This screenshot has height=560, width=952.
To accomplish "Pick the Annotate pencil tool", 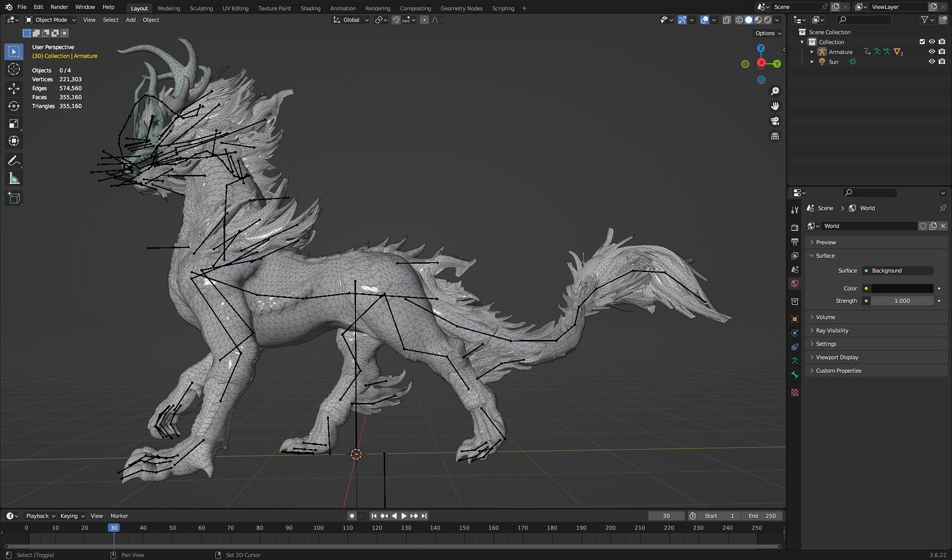I will tap(14, 161).
